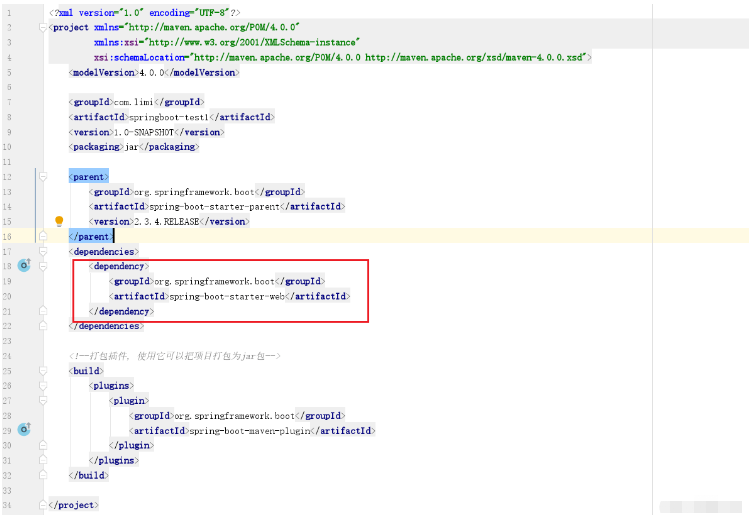Click the opening plugin tag on line 27
The image size is (752, 515).
tap(129, 400)
